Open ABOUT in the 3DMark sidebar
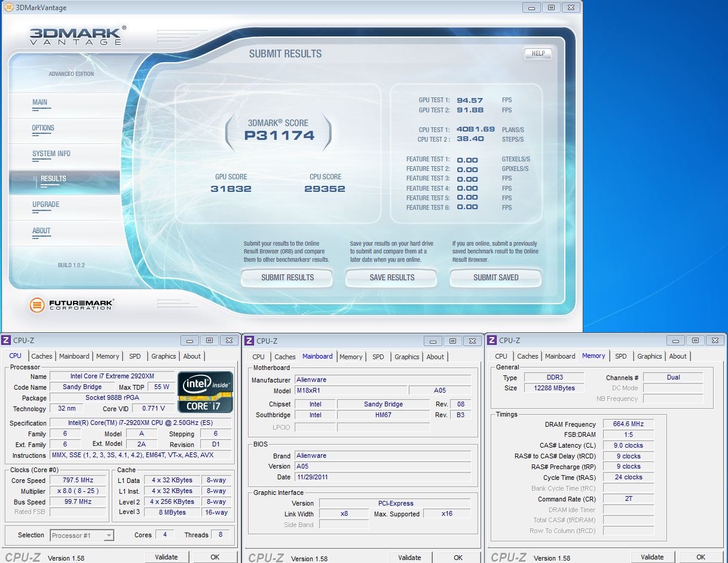This screenshot has width=728, height=563. [42, 231]
